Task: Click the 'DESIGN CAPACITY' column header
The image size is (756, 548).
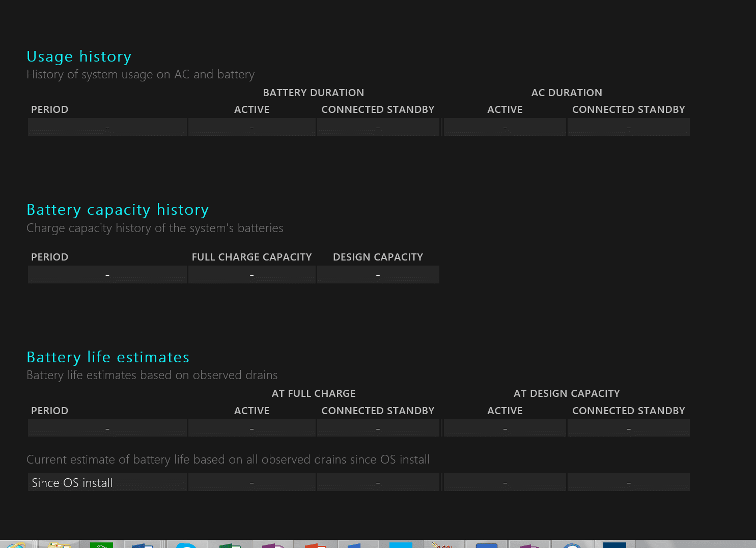Action: click(378, 257)
